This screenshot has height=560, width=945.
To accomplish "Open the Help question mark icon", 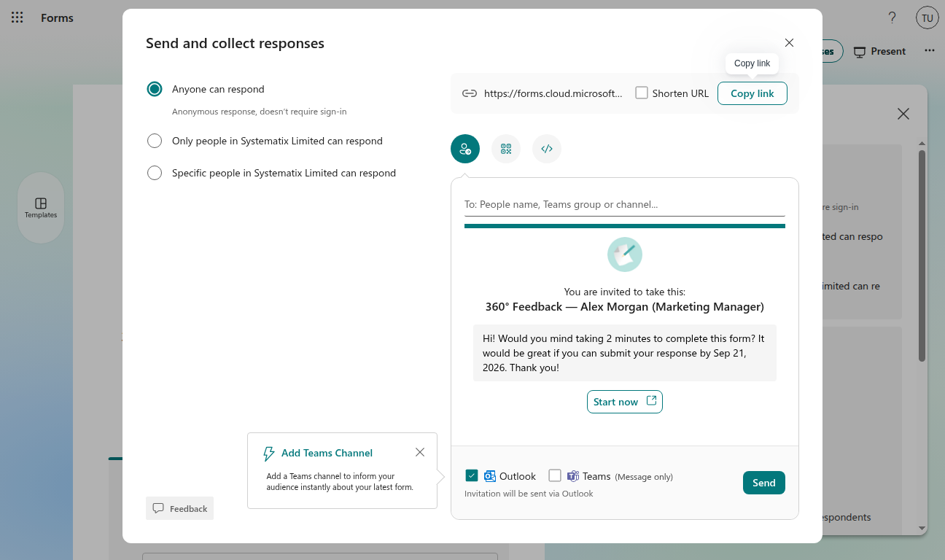I will click(892, 17).
